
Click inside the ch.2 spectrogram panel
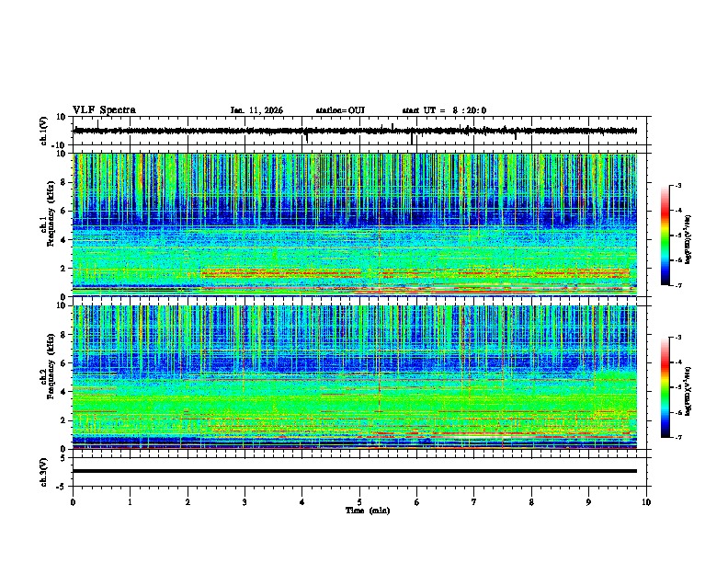coord(355,377)
